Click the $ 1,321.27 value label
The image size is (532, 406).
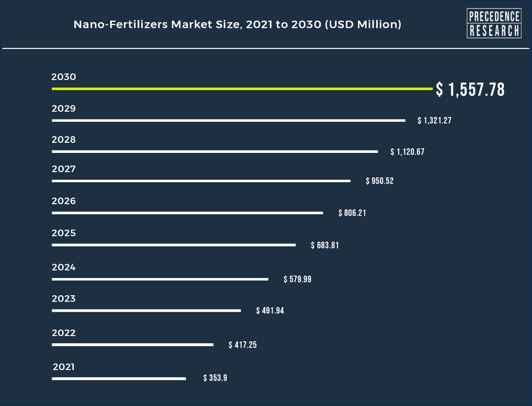[x=434, y=121]
